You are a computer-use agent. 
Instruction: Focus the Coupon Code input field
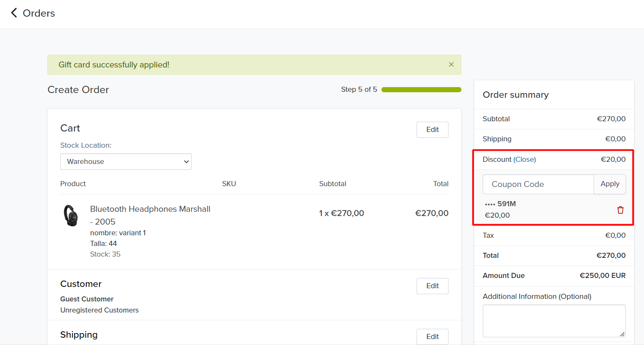(538, 184)
